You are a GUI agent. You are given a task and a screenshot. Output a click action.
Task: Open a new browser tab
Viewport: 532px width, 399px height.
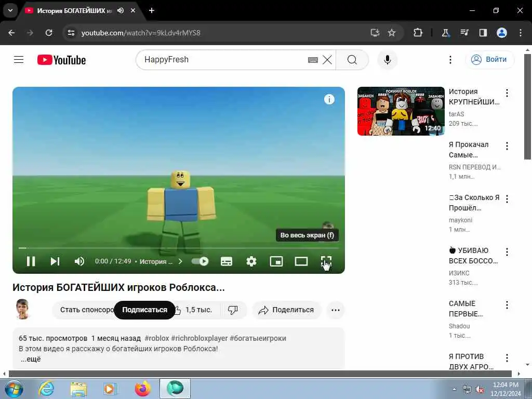pyautogui.click(x=152, y=10)
